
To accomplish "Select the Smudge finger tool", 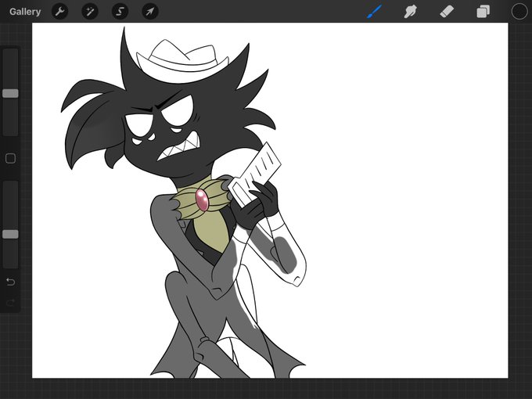I will pos(411,12).
